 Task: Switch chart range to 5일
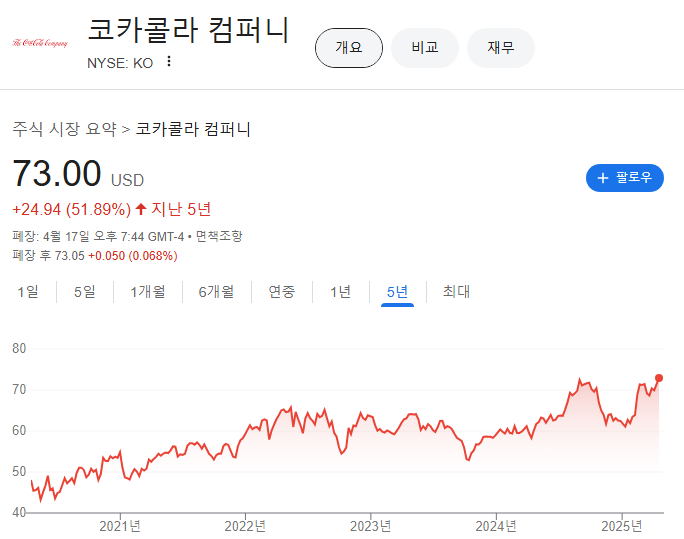pyautogui.click(x=85, y=292)
